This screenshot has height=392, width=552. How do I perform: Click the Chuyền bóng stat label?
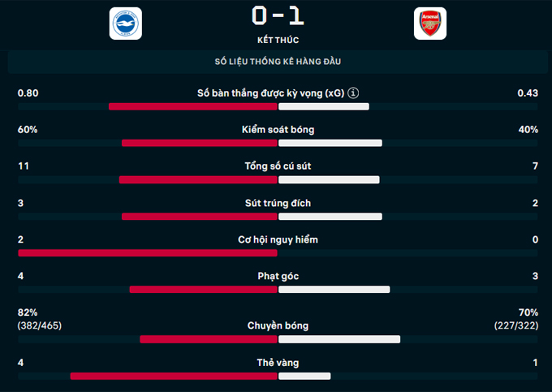click(x=278, y=325)
